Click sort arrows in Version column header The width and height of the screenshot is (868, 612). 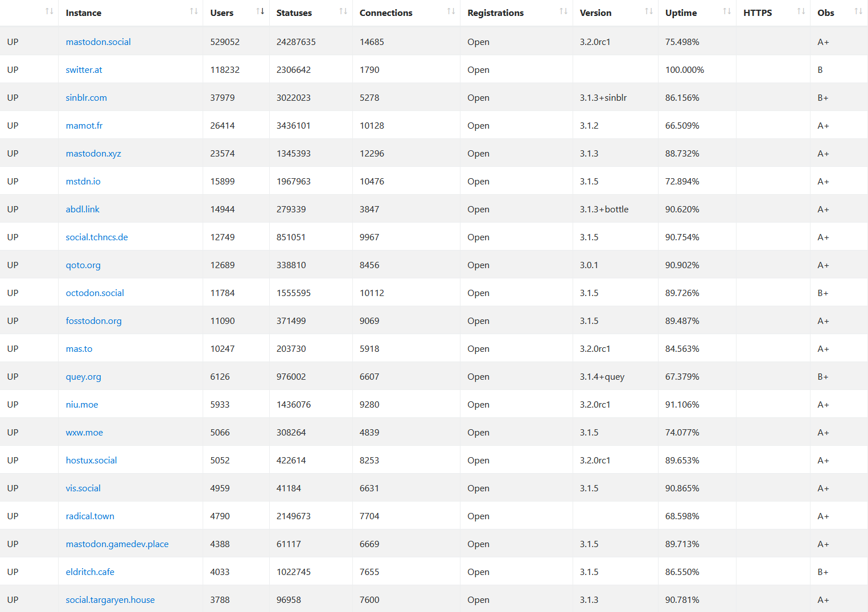click(x=648, y=11)
